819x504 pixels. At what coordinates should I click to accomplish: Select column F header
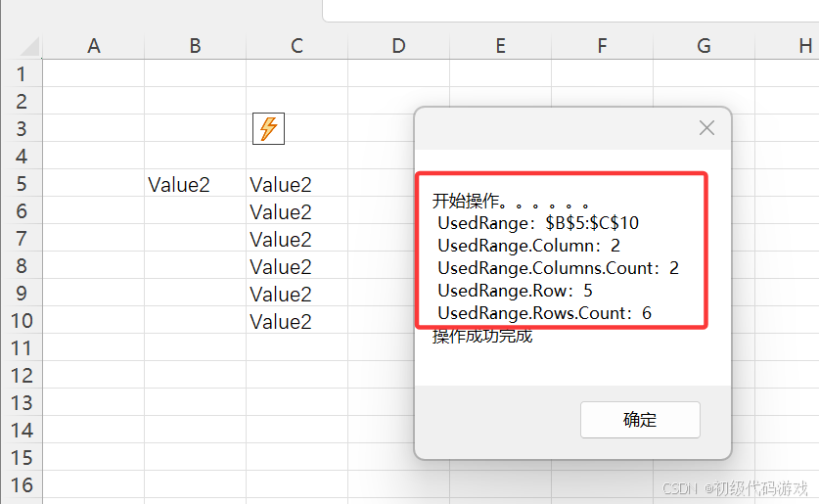point(602,46)
